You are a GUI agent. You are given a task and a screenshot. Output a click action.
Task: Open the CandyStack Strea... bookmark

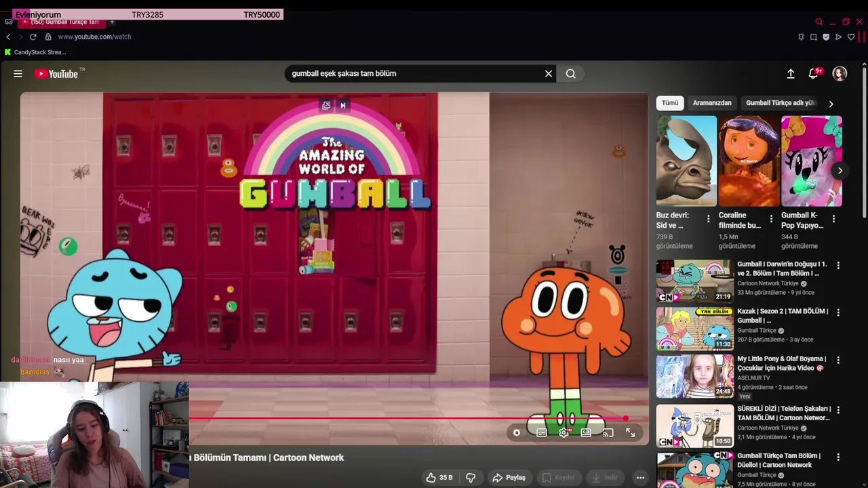[35, 52]
